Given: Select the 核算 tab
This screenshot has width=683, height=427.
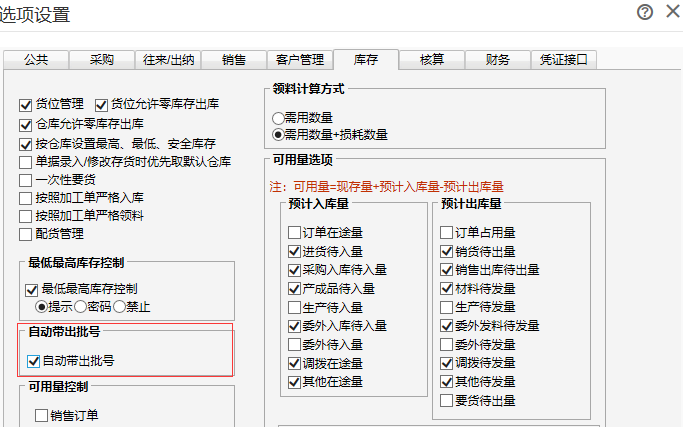Looking at the screenshot, I should [432, 59].
